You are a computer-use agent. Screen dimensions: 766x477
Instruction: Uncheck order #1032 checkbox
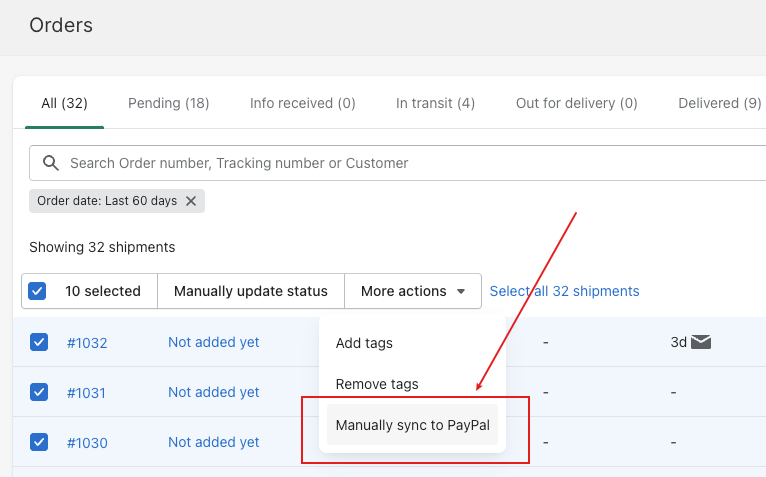point(39,342)
